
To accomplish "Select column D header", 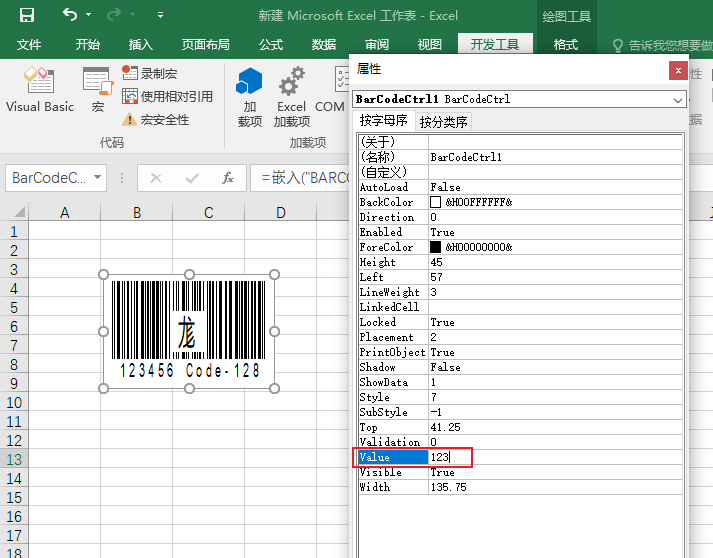I will (x=281, y=212).
